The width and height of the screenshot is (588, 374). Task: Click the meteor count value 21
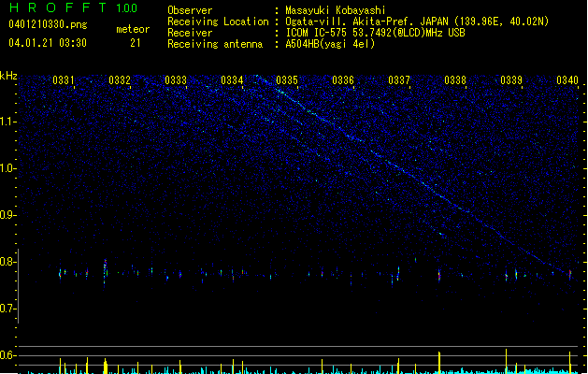tap(136, 43)
